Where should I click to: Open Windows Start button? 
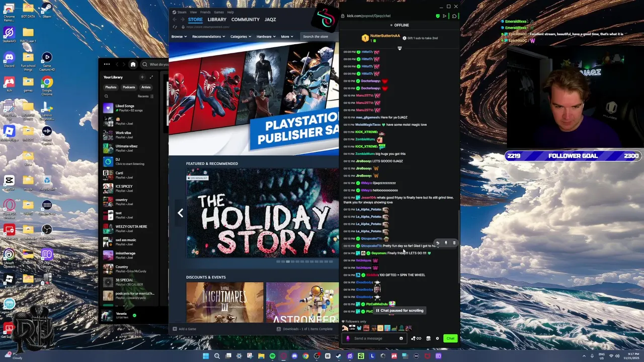tap(206, 356)
